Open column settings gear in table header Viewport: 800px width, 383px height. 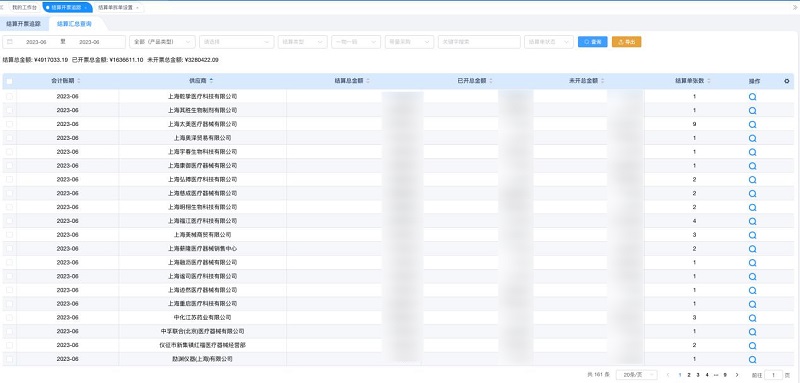[786, 81]
